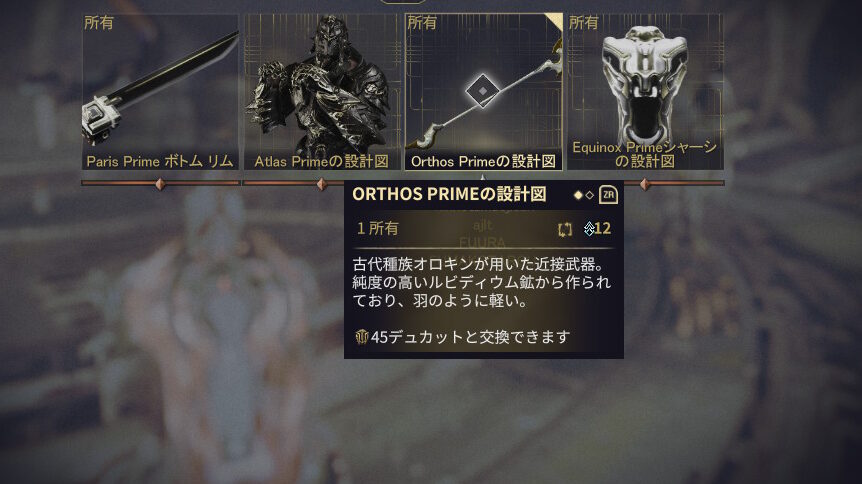Click the Orthos Primeの設計図 card label
This screenshot has height=484, width=862.
tap(483, 161)
